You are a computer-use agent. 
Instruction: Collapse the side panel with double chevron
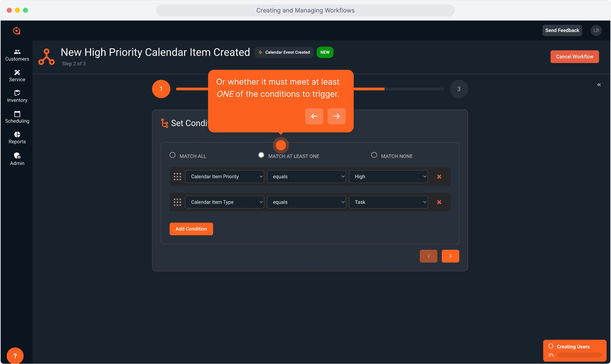click(599, 85)
